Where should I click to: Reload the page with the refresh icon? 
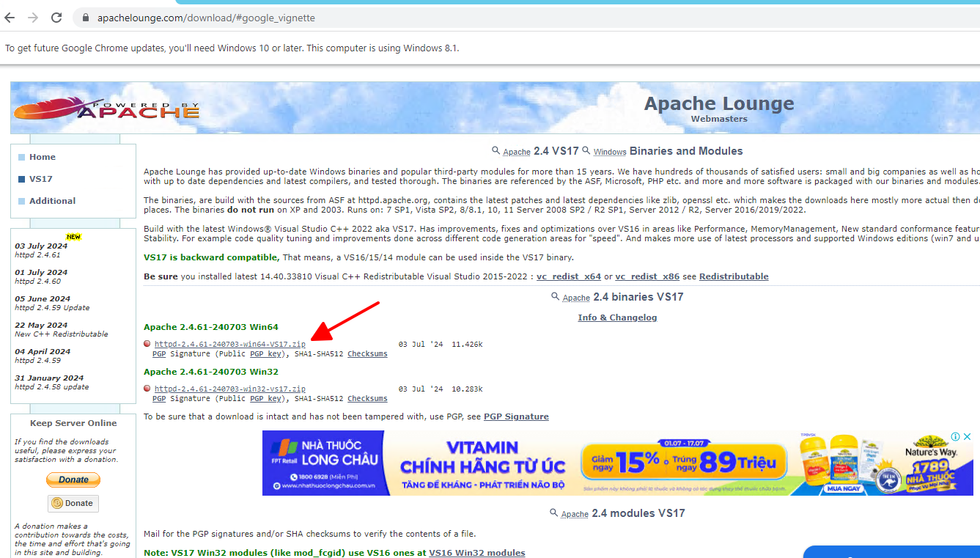pyautogui.click(x=56, y=18)
